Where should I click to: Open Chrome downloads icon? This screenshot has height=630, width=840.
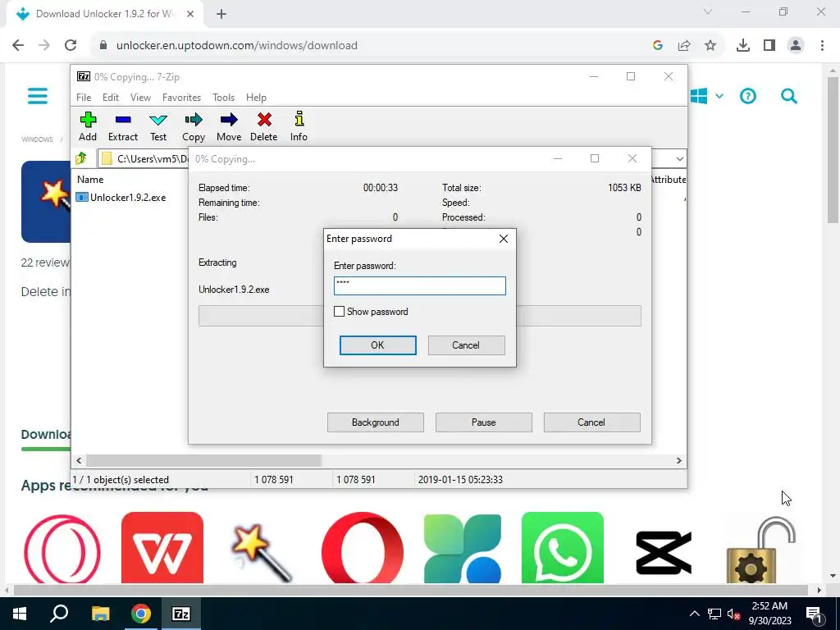pyautogui.click(x=743, y=46)
